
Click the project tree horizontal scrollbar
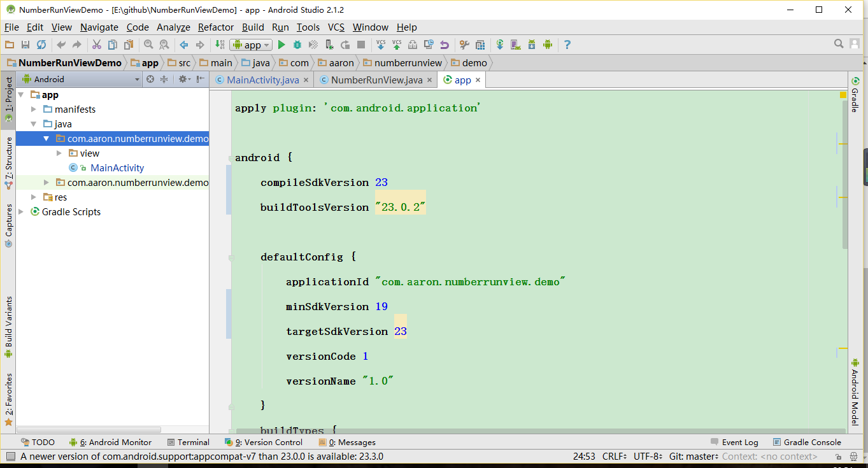[89, 430]
